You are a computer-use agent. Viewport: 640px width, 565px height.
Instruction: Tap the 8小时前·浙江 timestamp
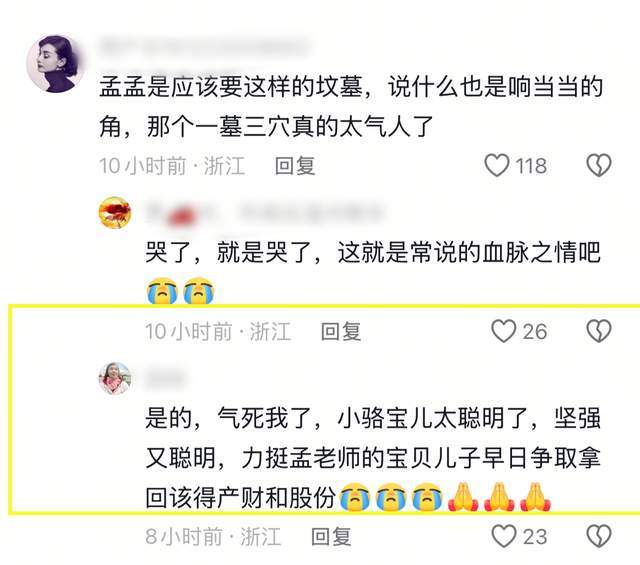click(x=213, y=536)
